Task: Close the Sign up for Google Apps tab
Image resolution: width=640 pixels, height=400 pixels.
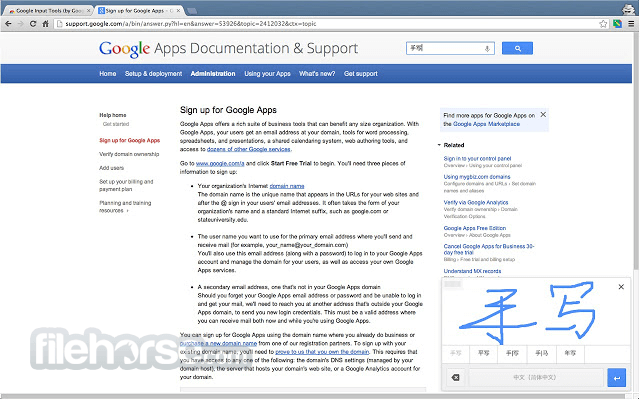Action: tap(178, 11)
